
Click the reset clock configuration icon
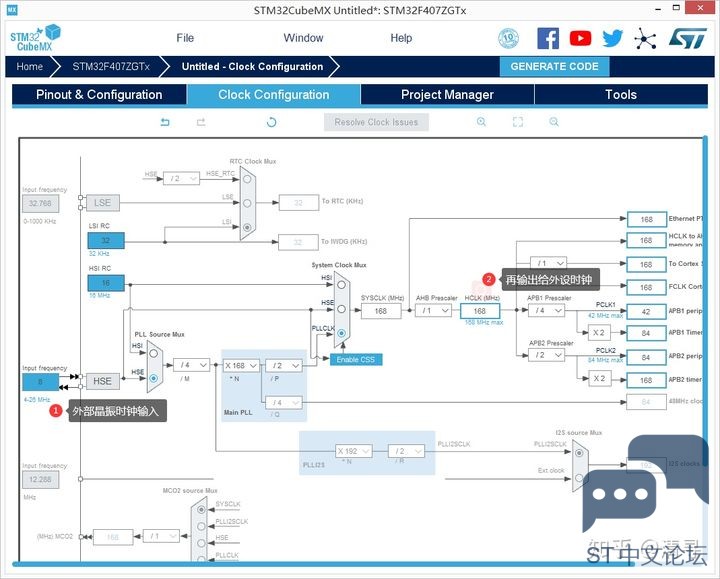pos(271,122)
